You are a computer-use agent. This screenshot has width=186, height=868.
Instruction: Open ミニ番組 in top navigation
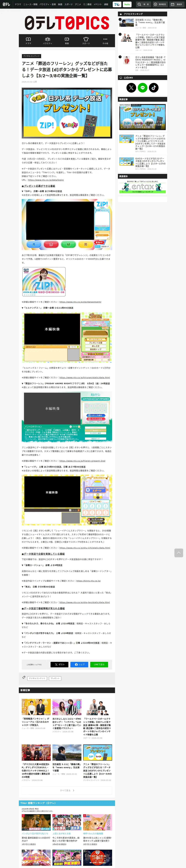(87, 4)
